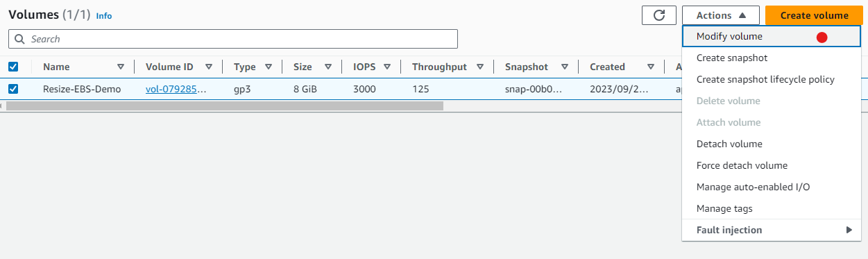The image size is (868, 259).
Task: Click the Size column sort arrow
Action: (x=327, y=67)
